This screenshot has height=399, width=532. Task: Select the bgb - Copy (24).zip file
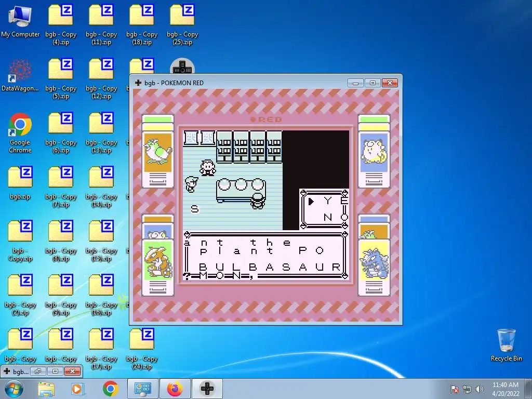[142, 349]
